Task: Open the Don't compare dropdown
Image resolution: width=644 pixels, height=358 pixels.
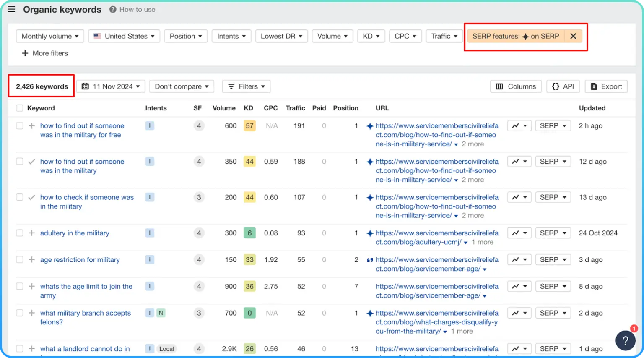Action: tap(182, 86)
